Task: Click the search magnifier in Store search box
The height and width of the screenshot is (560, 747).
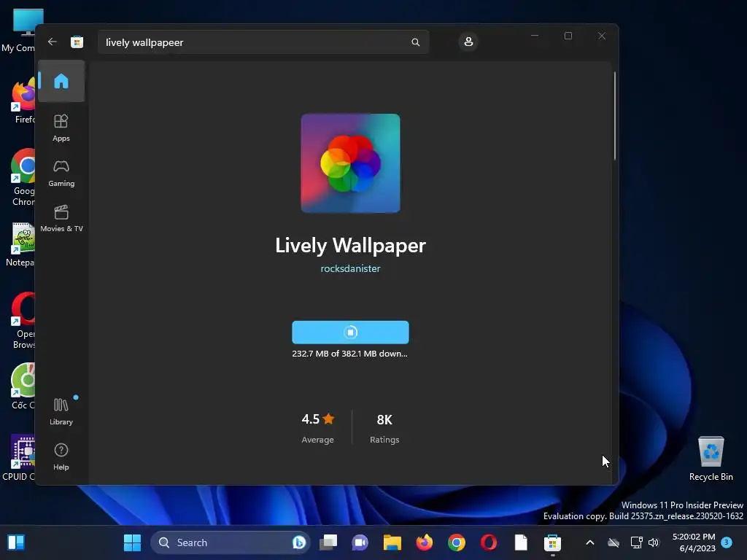Action: tap(415, 42)
